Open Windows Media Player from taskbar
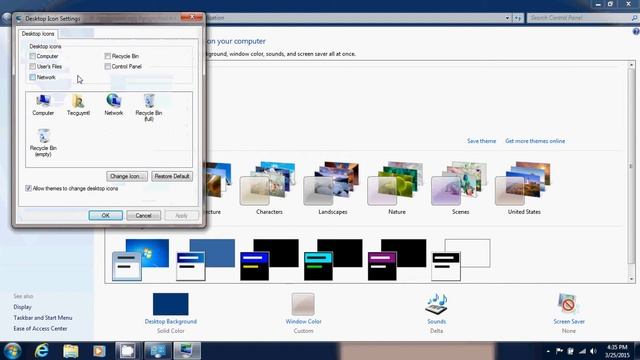The height and width of the screenshot is (360, 640). click(99, 351)
